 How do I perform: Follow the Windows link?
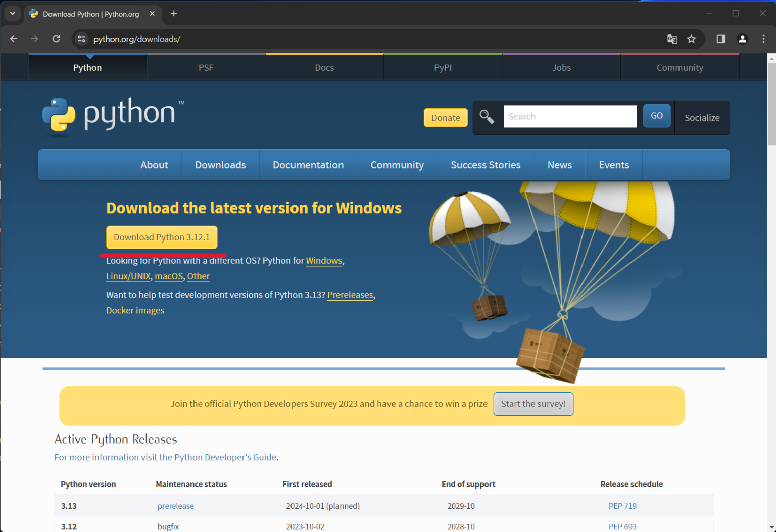click(x=324, y=261)
